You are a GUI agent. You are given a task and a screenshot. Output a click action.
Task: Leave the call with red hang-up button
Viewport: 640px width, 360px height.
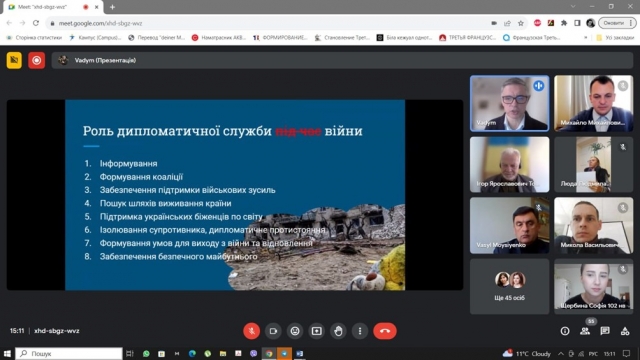[x=384, y=331]
